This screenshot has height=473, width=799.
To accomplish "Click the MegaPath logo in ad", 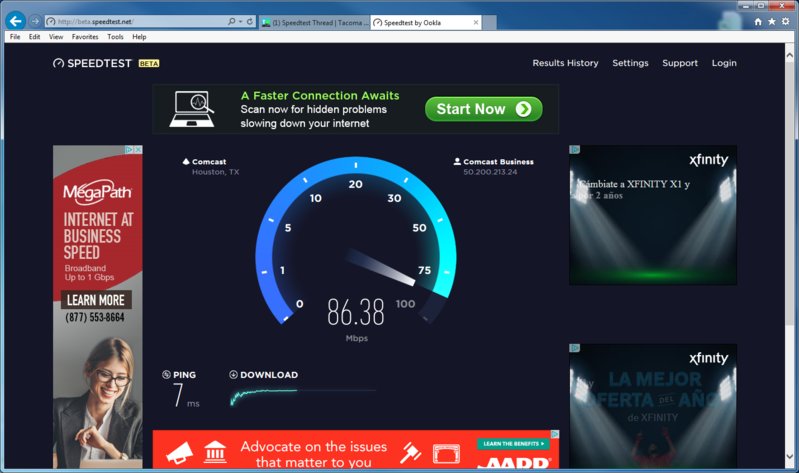I will 97,192.
